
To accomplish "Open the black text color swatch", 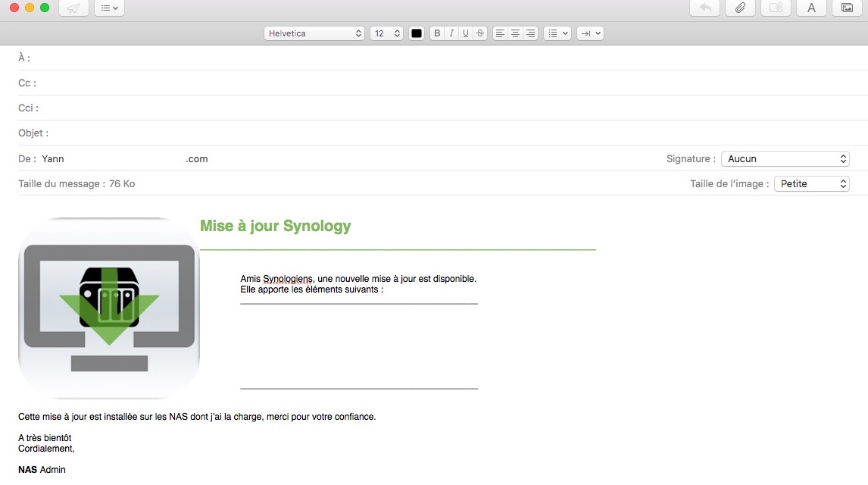I will (416, 33).
